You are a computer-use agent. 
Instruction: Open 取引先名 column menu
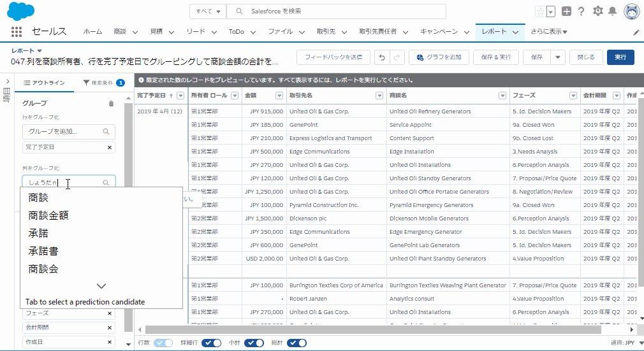(379, 96)
